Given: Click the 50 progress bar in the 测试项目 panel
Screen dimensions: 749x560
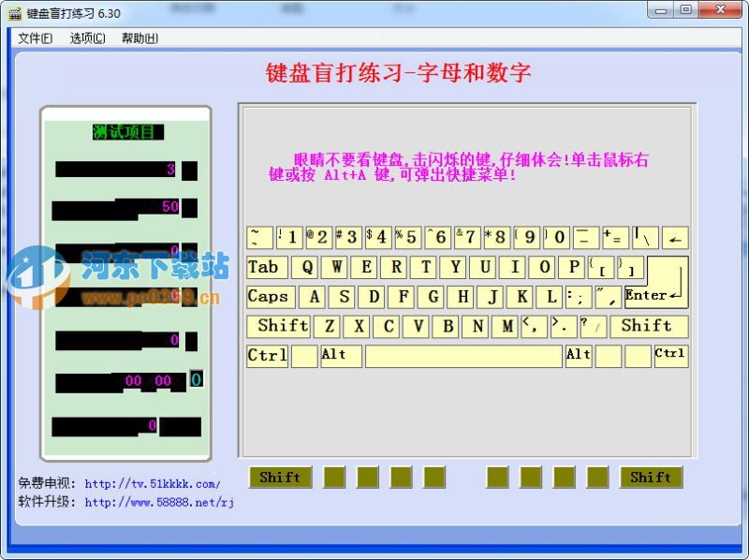Looking at the screenshot, I should click(117, 208).
